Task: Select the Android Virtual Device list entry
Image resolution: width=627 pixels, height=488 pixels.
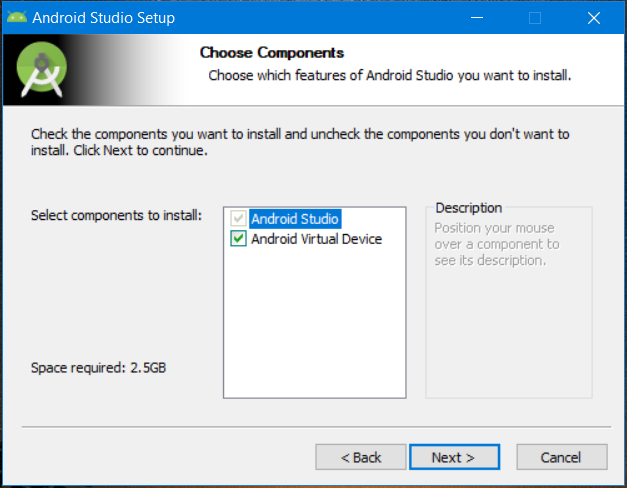Action: [x=316, y=239]
